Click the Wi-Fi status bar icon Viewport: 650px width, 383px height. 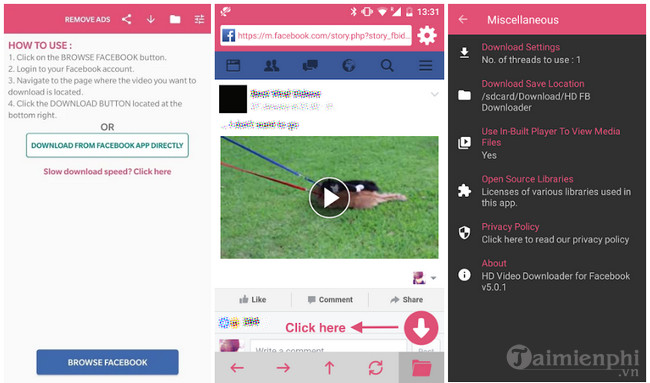(382, 12)
